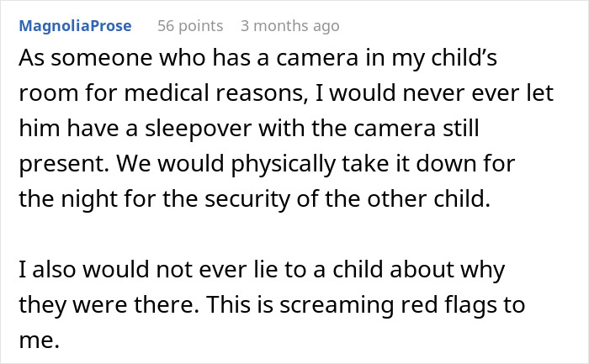Viewport: 589px width, 364px height.
Task: Click the word 'screaming' in the last paragraph
Action: point(337,305)
